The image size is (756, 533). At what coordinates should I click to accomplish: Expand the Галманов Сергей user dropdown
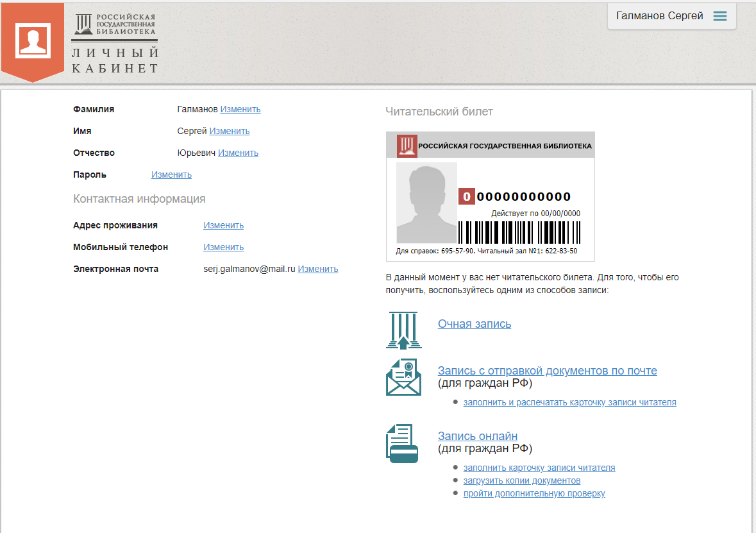[659, 16]
